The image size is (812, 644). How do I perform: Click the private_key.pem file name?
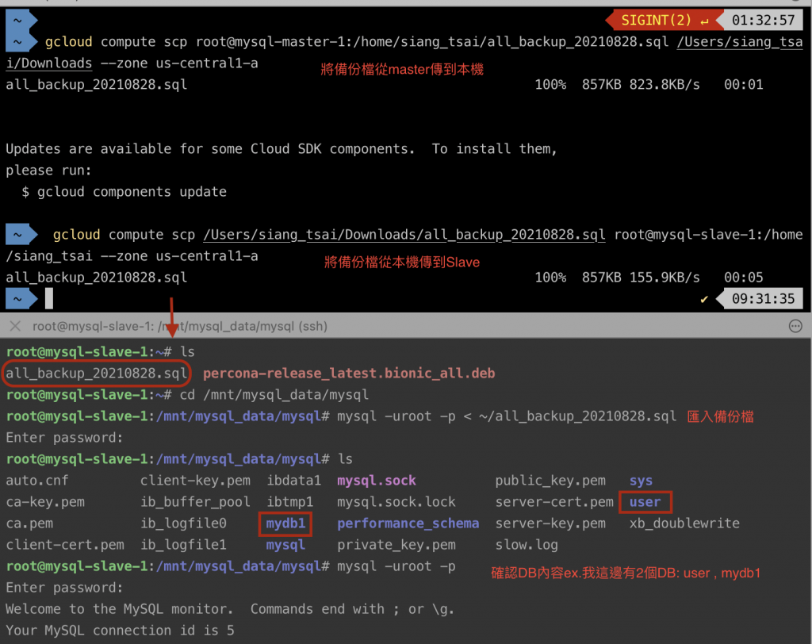click(x=396, y=545)
